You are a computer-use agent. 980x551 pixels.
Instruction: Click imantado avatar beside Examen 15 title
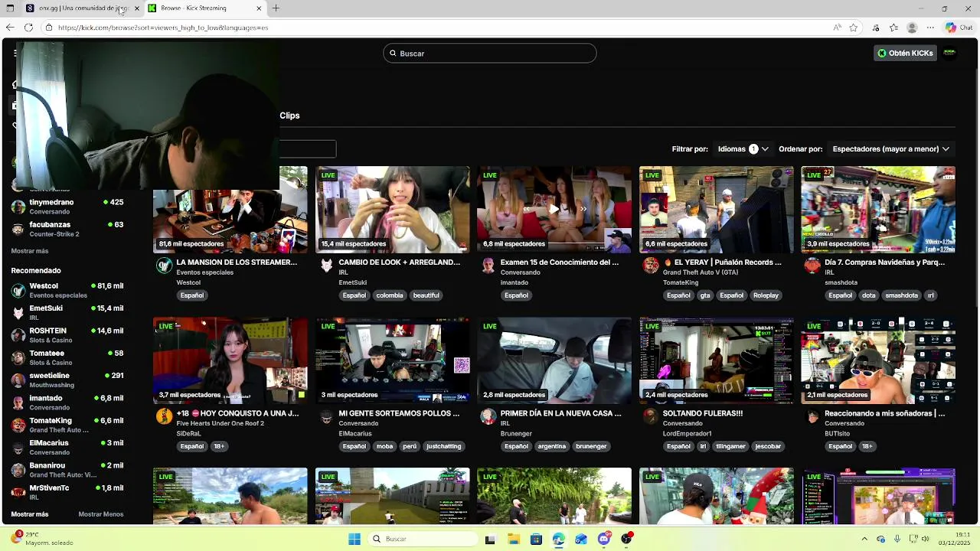click(x=488, y=266)
